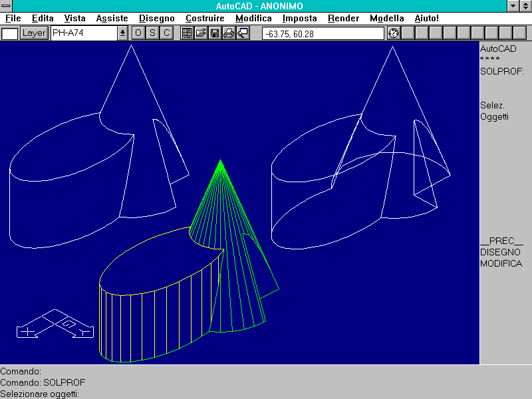Select MODIFICA in the side menu
532x399 pixels.
pyautogui.click(x=501, y=263)
